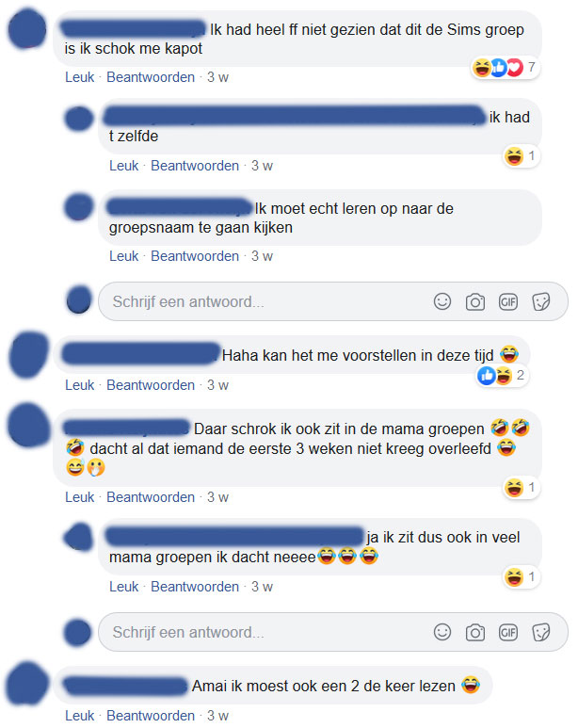
Task: Open profile picture of 'Sims groep' commenter
Action: point(27,29)
